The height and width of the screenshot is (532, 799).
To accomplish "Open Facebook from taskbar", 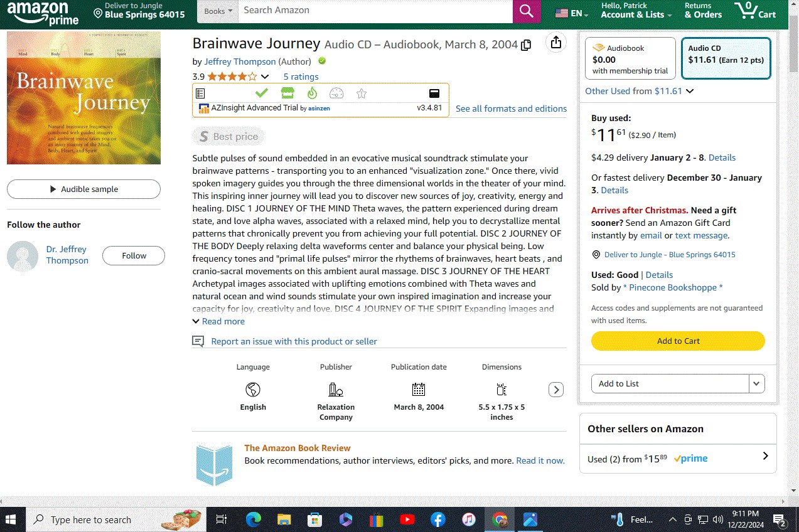I will (438, 519).
